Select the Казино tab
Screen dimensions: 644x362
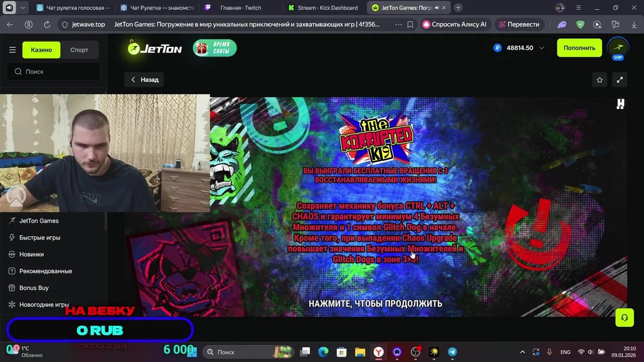pyautogui.click(x=41, y=50)
